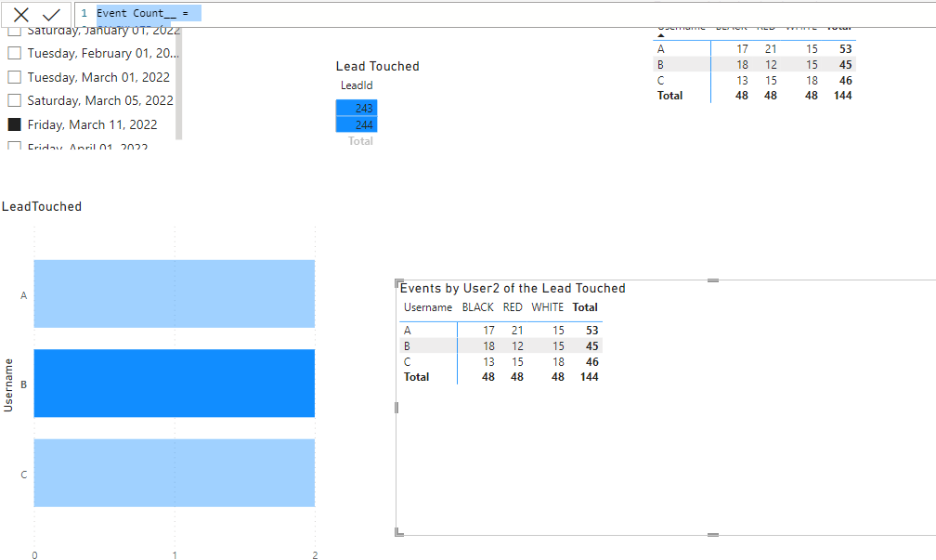The height and width of the screenshot is (560, 936).
Task: Check the Tuesday, February 01 date checkbox
Action: tap(14, 53)
